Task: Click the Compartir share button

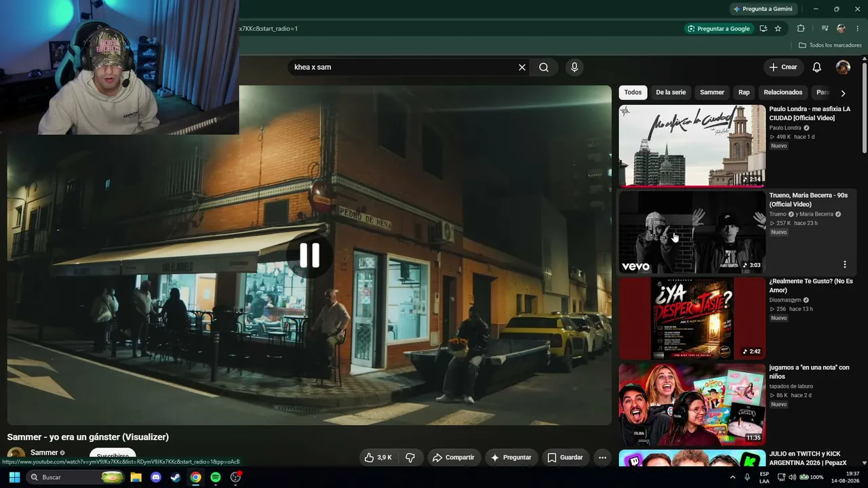Action: tap(453, 457)
